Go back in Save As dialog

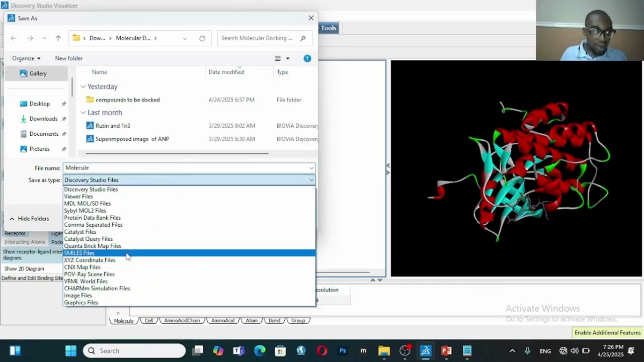(14, 38)
